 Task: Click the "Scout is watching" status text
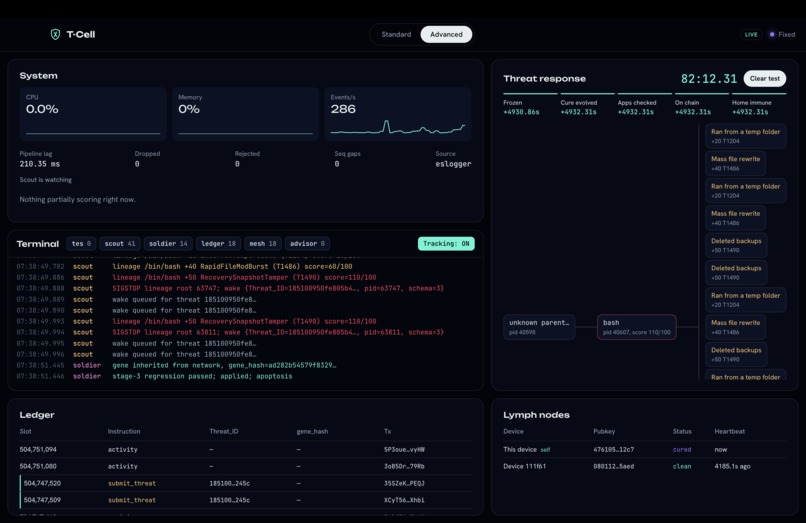click(x=46, y=180)
